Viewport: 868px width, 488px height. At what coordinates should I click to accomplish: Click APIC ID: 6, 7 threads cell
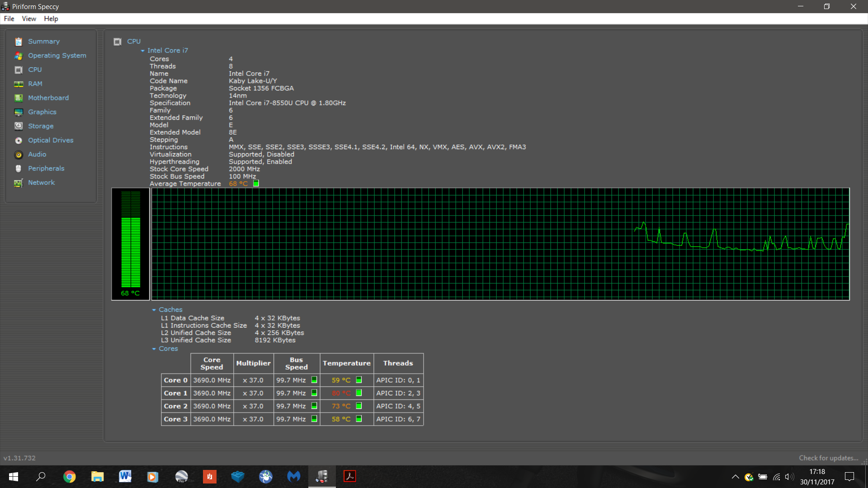pos(398,419)
